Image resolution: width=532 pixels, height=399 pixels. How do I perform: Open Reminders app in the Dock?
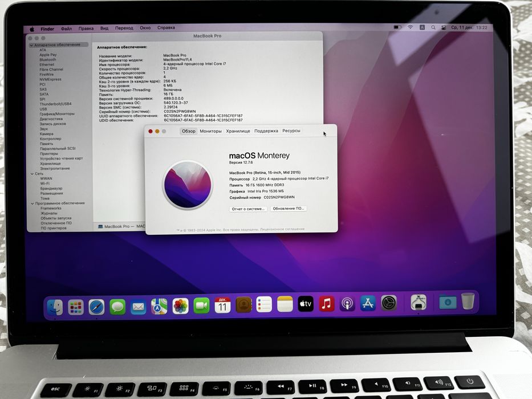tap(264, 304)
